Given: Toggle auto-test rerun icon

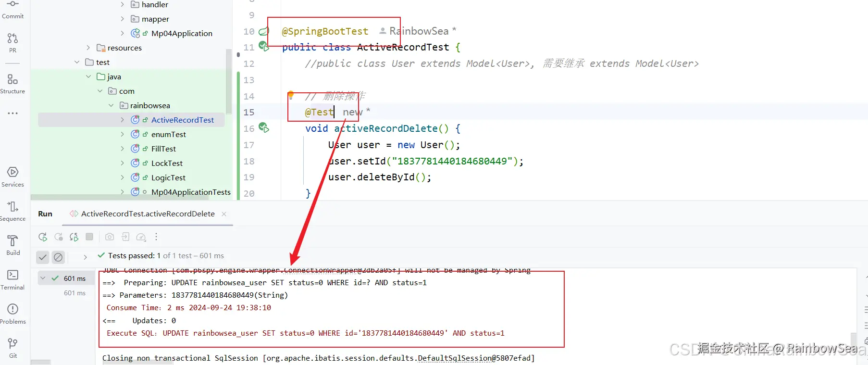Looking at the screenshot, I should click(74, 237).
